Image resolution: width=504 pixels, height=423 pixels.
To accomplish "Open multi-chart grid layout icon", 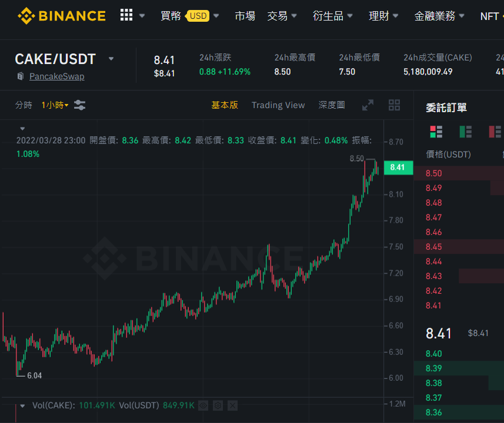I will (395, 105).
